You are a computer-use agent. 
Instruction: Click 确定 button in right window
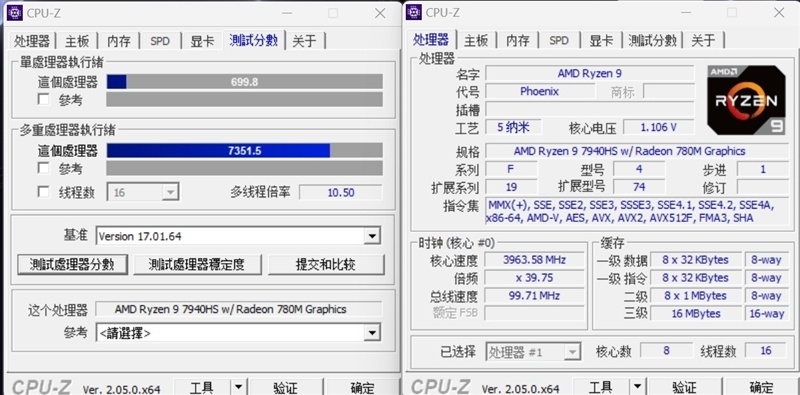click(761, 387)
